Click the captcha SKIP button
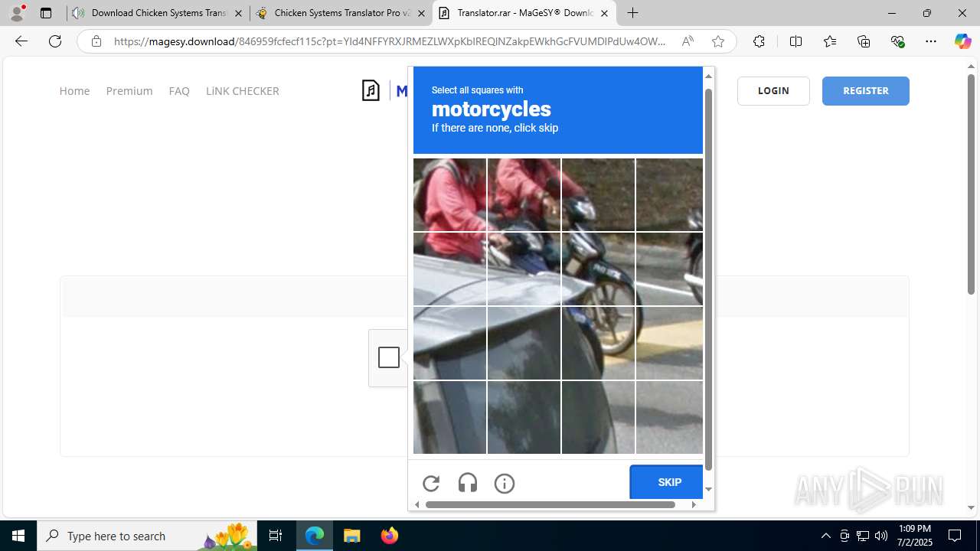Viewport: 980px width, 551px height. coord(666,482)
